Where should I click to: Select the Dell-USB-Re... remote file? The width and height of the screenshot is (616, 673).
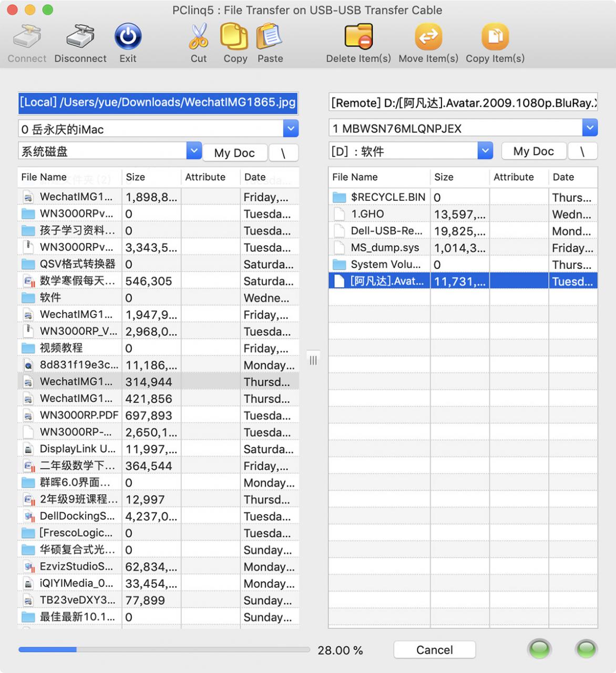463,231
